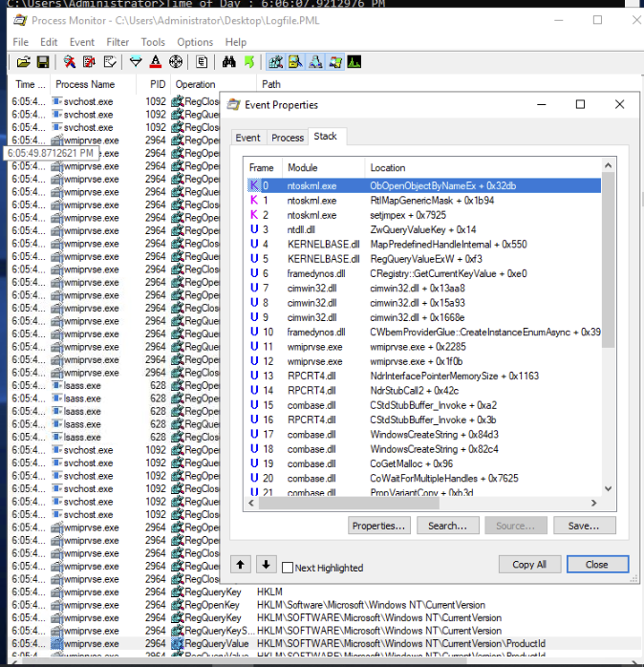Open the Options menu
Screen dimensions: 644x667
[x=195, y=42]
